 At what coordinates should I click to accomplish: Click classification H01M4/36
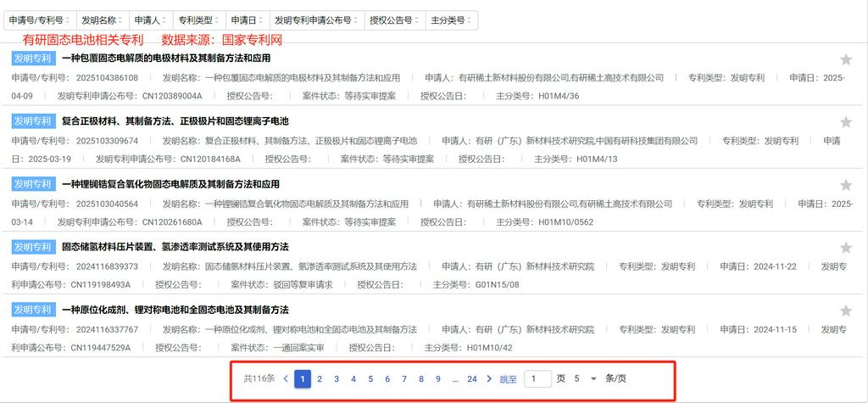coord(559,96)
